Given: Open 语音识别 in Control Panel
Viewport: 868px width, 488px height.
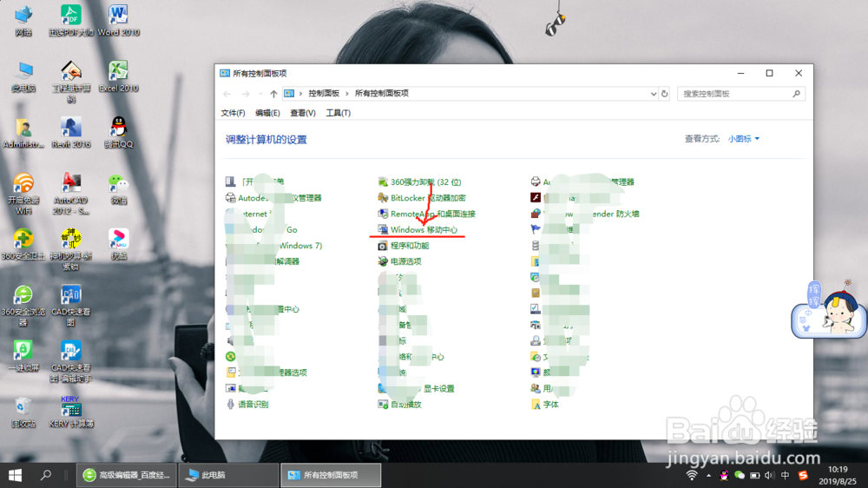Looking at the screenshot, I should (x=247, y=405).
